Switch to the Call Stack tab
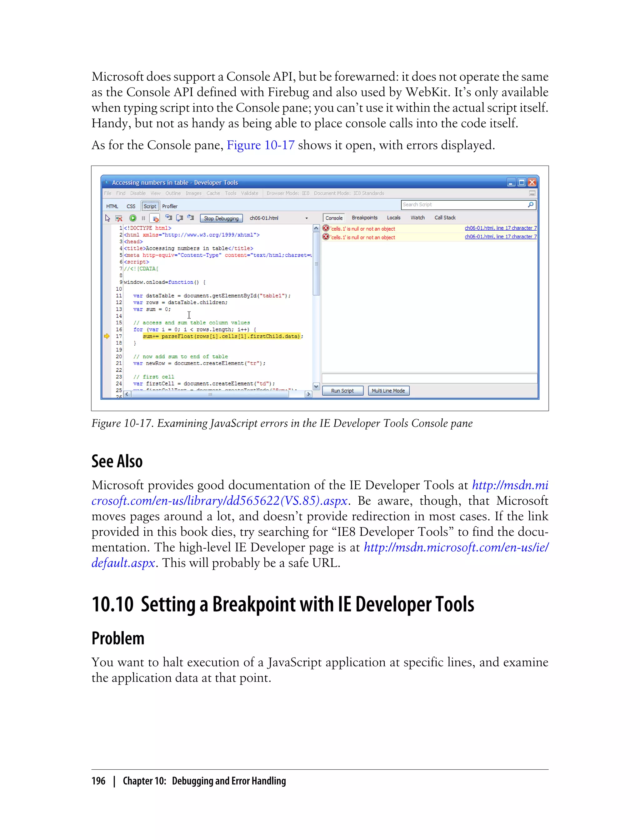640x840 pixels. (445, 217)
